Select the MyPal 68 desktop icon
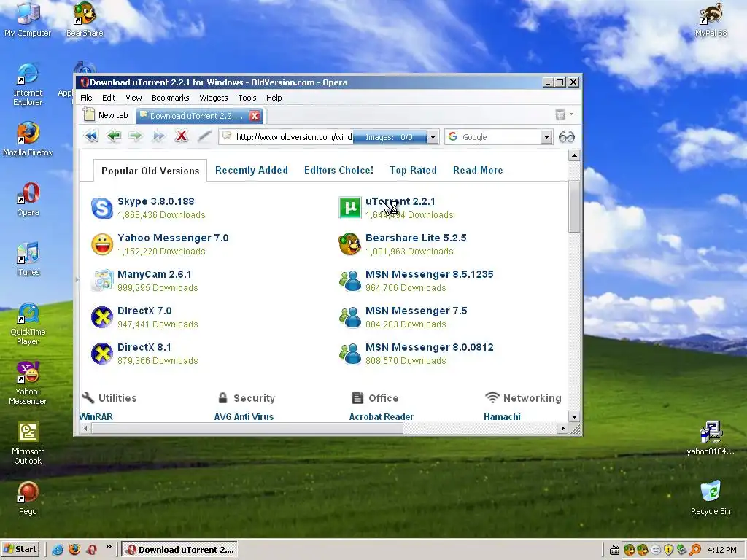 [711, 19]
